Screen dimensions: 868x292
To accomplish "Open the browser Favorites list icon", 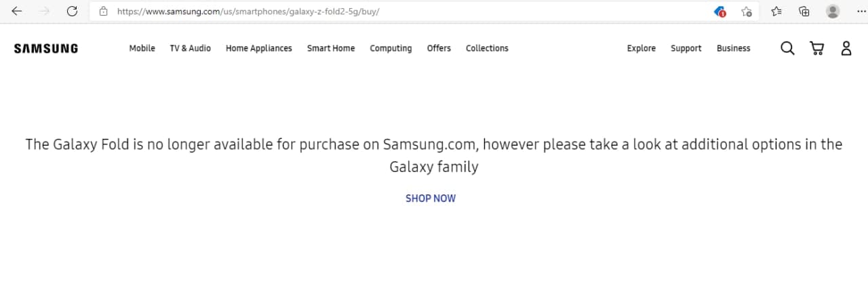I will pyautogui.click(x=776, y=12).
